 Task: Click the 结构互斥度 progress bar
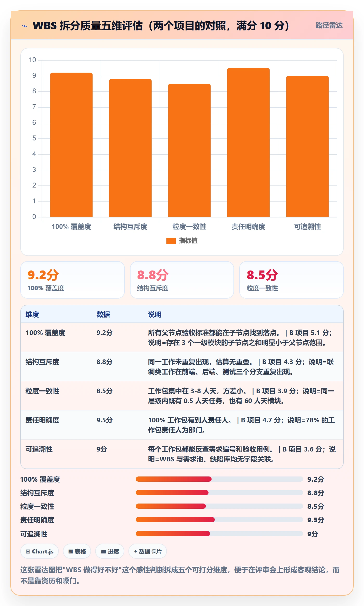pyautogui.click(x=219, y=493)
